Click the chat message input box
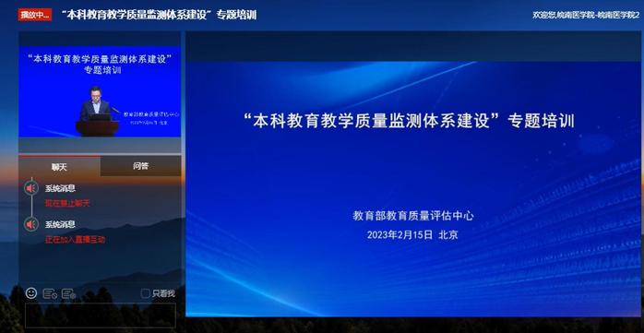This screenshot has width=644, height=333. coord(101,315)
